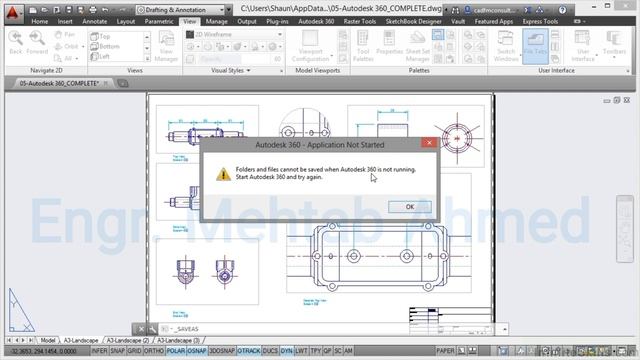The image size is (640, 360).
Task: Open the Help question mark icon
Action: pos(562,10)
